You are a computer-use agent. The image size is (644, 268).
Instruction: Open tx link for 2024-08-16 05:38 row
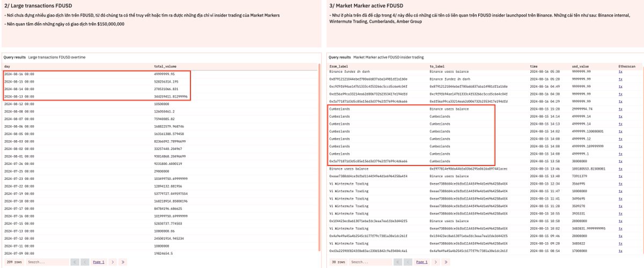point(620,71)
